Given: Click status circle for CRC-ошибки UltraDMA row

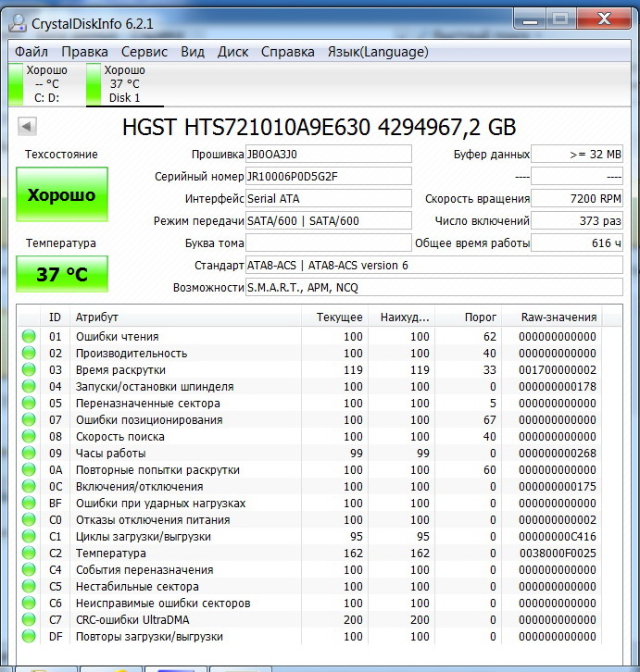Looking at the screenshot, I should click(29, 620).
